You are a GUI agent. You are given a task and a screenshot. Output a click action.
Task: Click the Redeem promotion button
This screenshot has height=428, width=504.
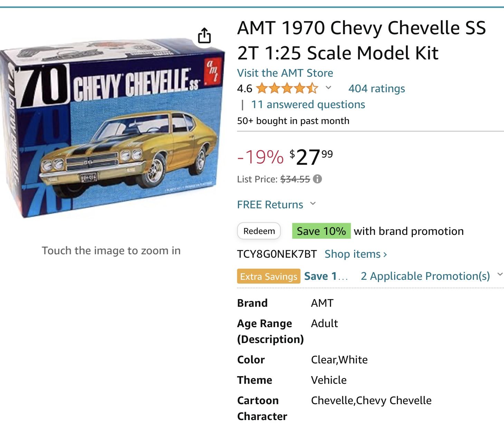click(259, 231)
